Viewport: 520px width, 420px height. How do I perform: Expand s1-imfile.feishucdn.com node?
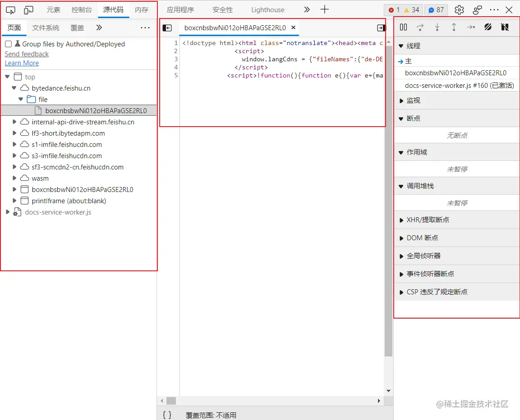point(14,144)
